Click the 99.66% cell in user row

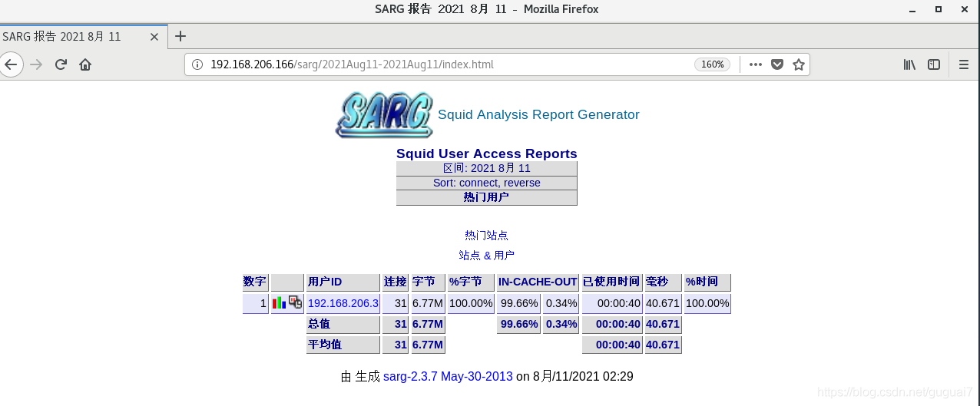[x=518, y=303]
